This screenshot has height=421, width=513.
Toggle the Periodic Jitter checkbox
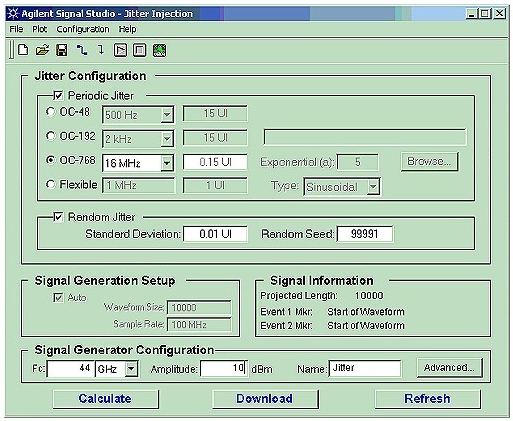tap(58, 96)
